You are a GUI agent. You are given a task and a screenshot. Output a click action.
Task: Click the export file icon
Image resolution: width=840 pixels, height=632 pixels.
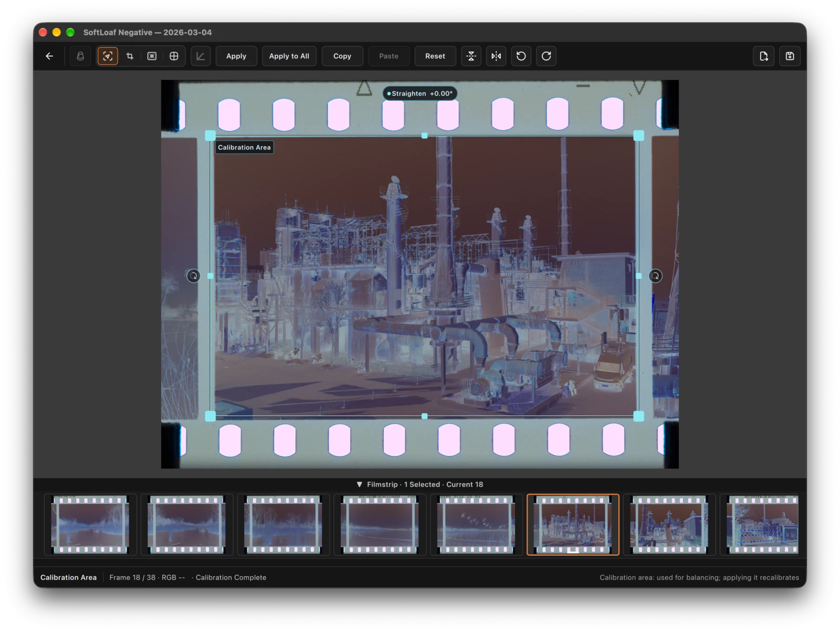pos(764,56)
